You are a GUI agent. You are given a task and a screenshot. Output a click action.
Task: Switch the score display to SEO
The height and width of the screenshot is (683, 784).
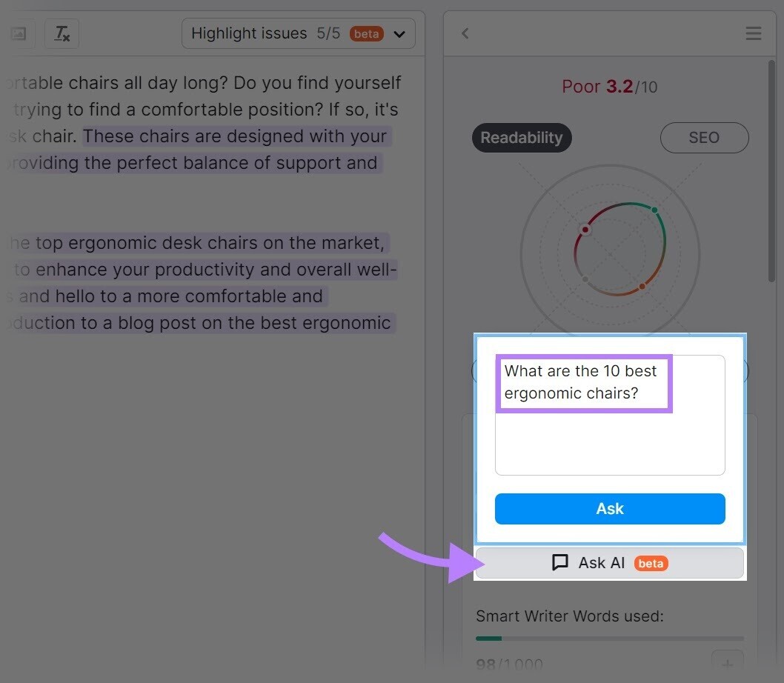[x=703, y=138]
